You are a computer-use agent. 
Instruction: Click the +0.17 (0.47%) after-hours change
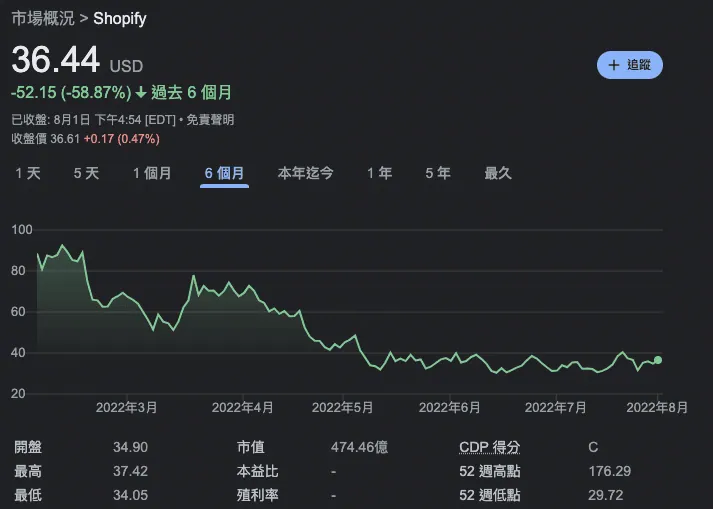[121, 139]
